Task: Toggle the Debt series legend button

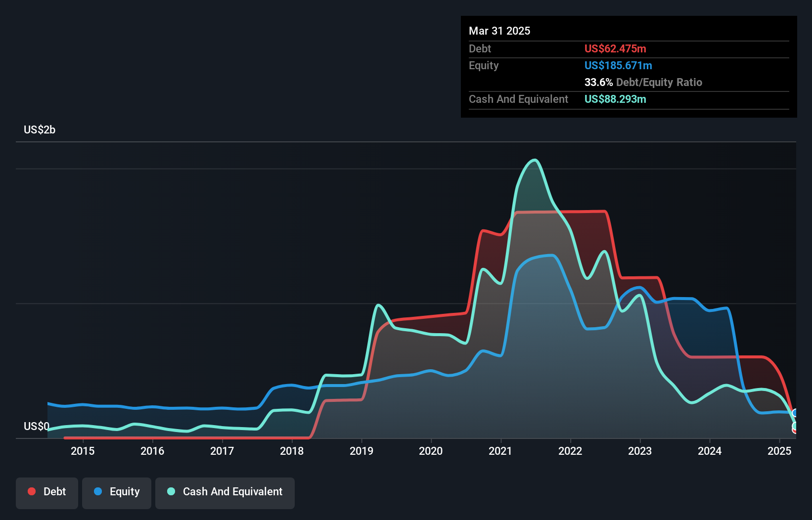Action: tap(46, 493)
